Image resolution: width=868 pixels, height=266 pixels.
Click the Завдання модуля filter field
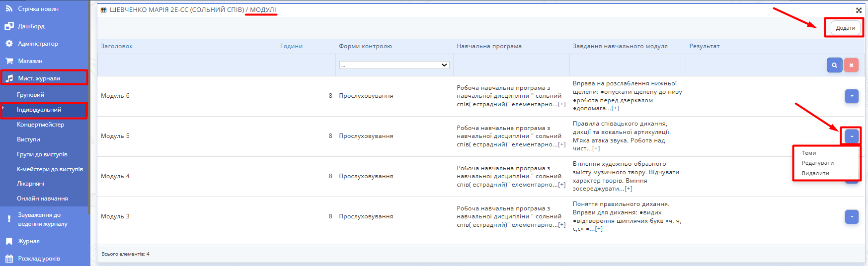pos(628,65)
